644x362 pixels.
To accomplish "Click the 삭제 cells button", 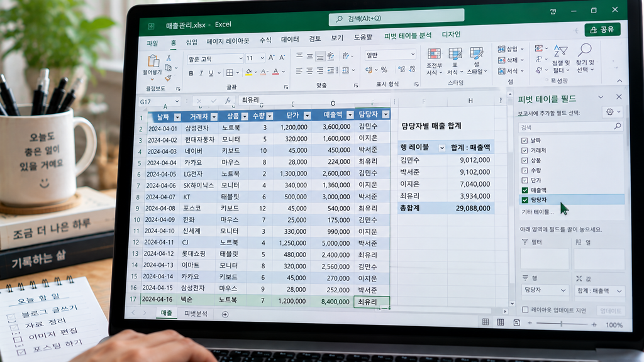I will click(x=511, y=60).
